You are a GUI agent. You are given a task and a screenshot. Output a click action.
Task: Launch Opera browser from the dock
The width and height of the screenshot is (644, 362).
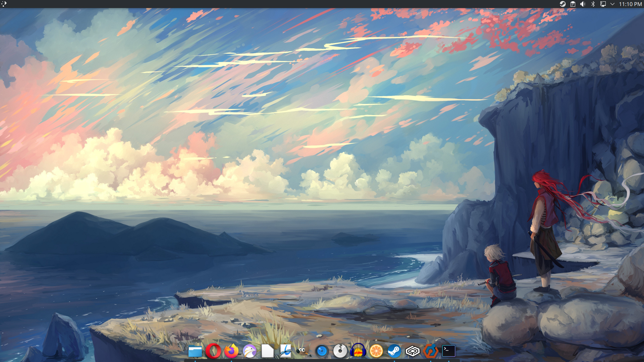213,351
